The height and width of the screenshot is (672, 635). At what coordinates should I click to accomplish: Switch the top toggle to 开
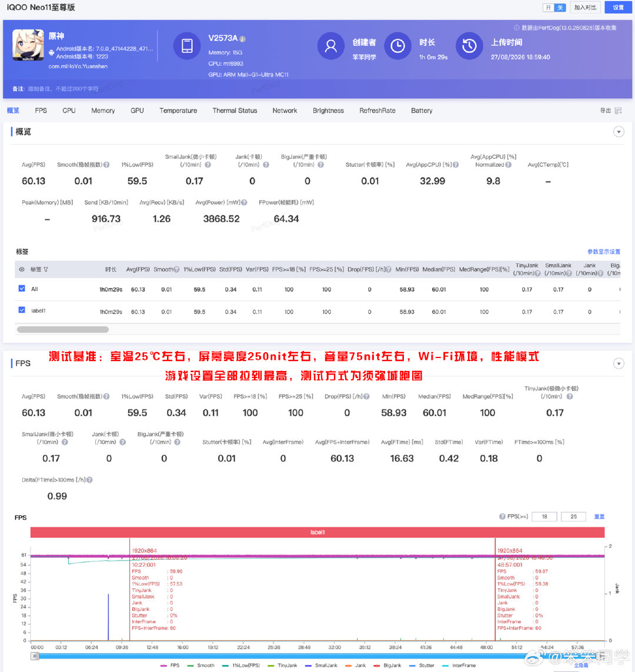point(548,8)
